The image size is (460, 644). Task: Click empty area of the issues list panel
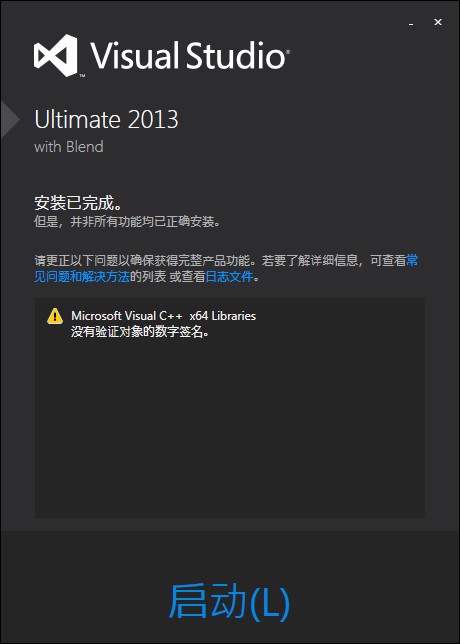pyautogui.click(x=230, y=427)
